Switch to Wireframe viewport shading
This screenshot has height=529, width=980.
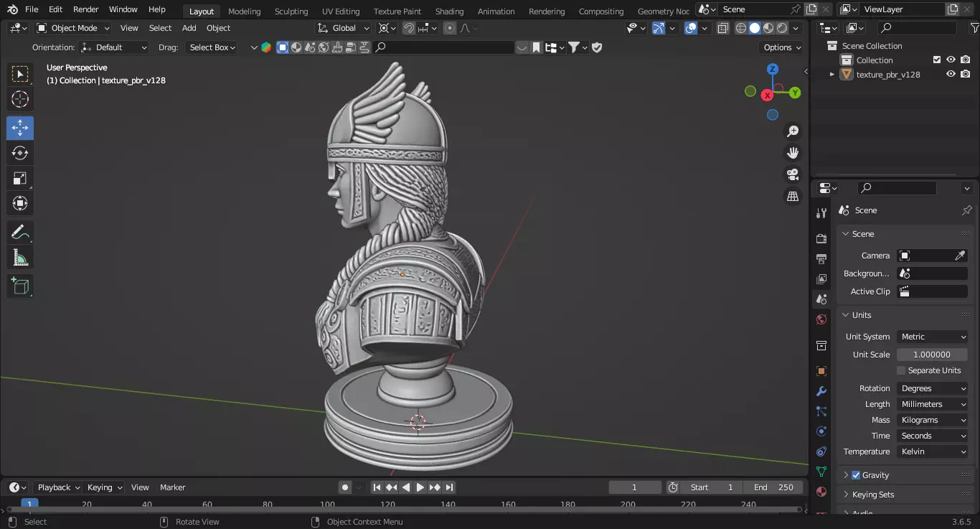pyautogui.click(x=741, y=28)
